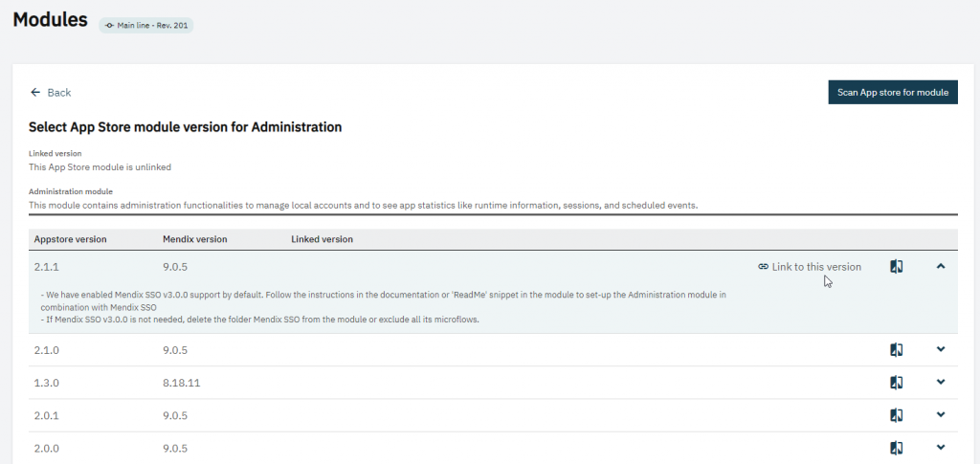
Task: Click the compare icon for version 2.0.1
Action: point(896,415)
